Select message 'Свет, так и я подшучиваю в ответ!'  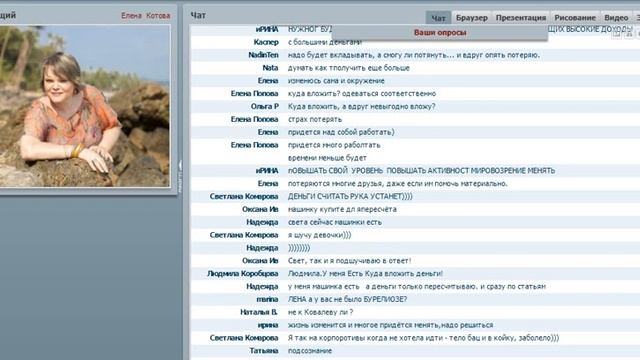[x=349, y=260]
